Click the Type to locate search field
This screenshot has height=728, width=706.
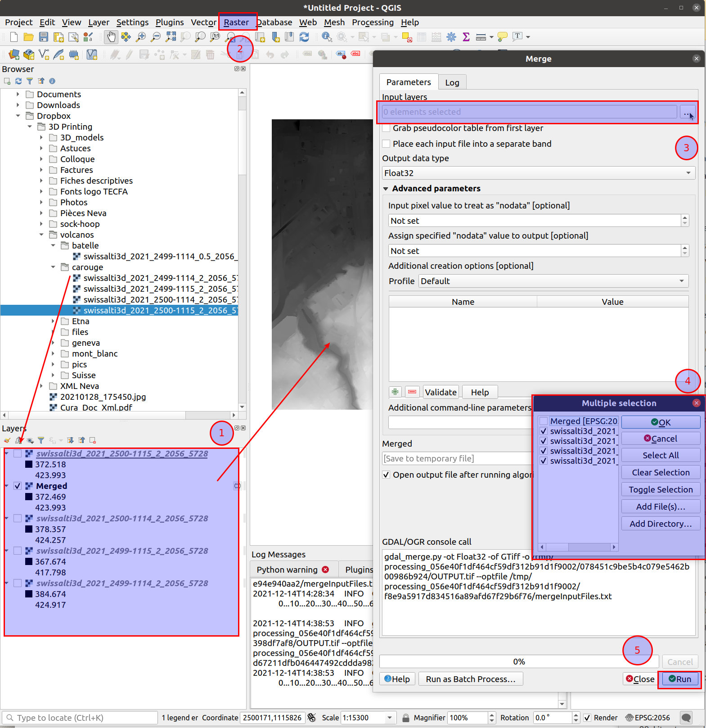click(x=81, y=718)
